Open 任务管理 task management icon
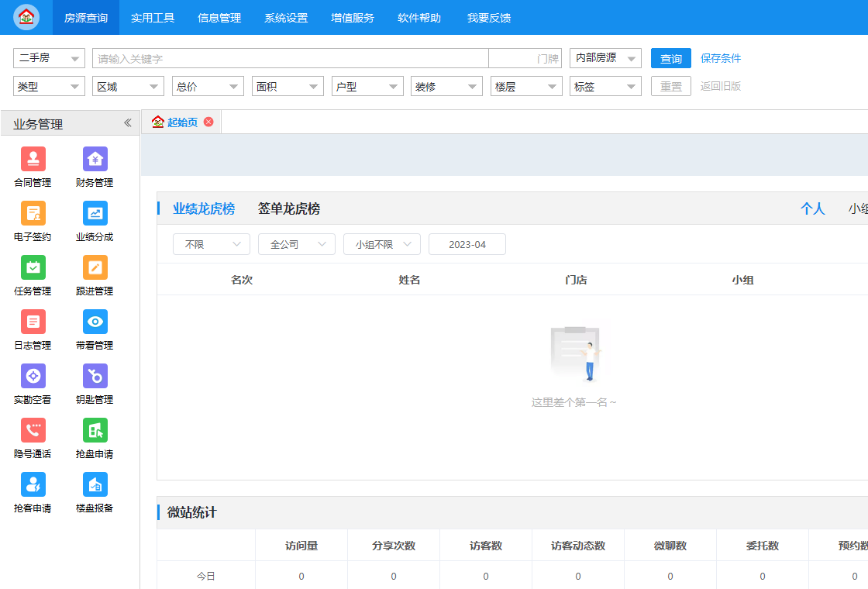 (33, 268)
